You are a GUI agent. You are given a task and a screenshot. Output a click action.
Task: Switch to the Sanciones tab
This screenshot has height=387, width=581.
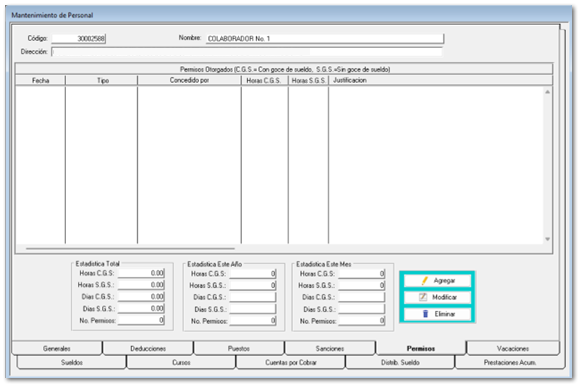click(330, 348)
